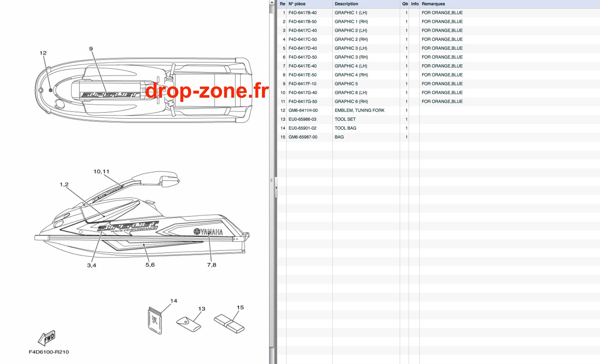Viewport: 600px width, 364px height.
Task: Select part number F4D-6417D-50
Action: 302,57
